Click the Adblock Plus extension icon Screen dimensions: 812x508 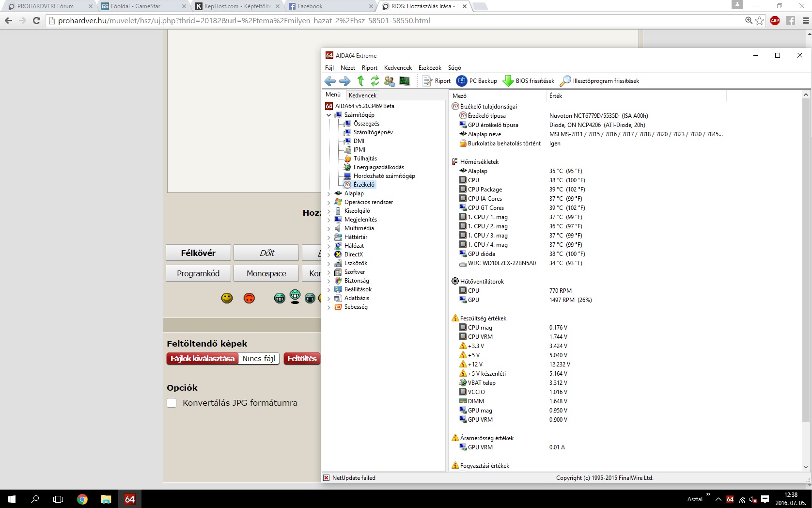click(775, 20)
